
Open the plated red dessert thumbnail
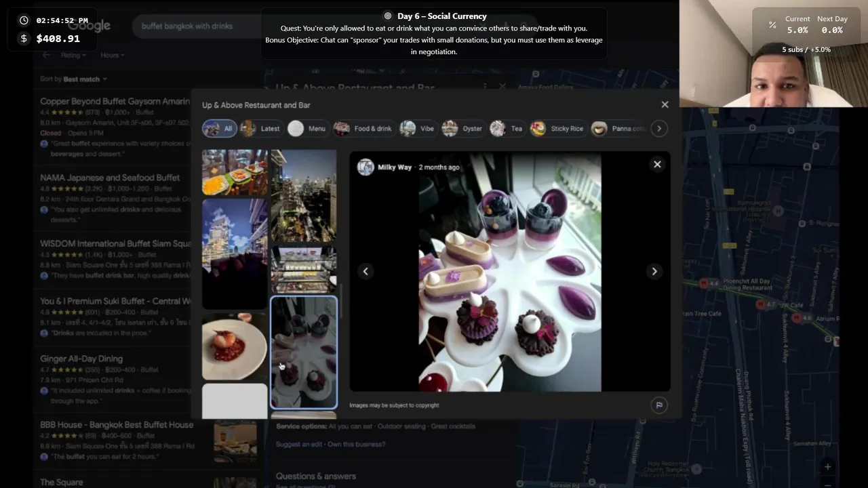235,346
